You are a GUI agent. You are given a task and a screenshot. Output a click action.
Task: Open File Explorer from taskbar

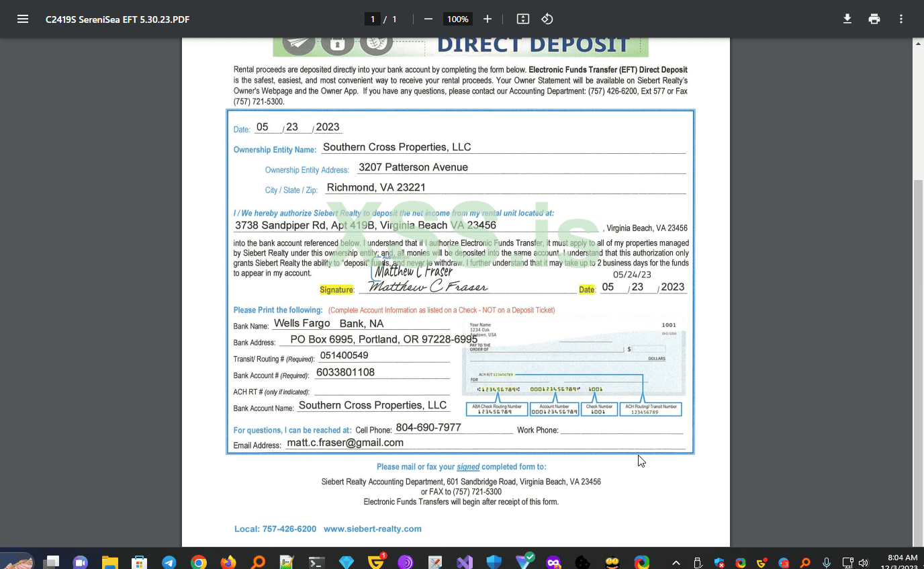point(109,562)
